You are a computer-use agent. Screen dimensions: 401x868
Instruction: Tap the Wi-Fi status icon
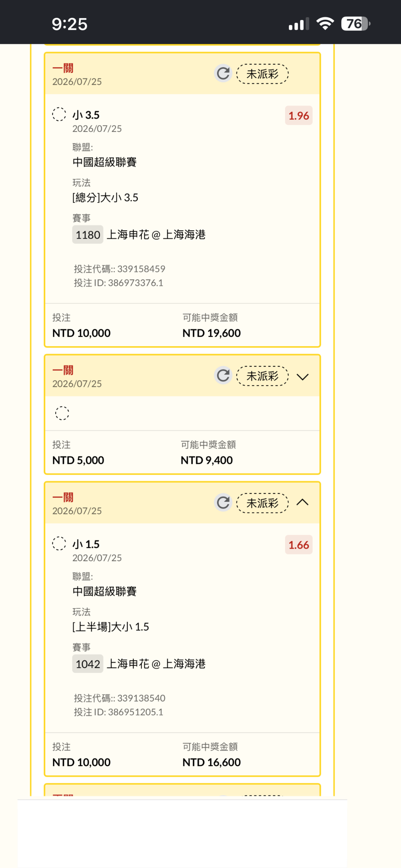[325, 24]
